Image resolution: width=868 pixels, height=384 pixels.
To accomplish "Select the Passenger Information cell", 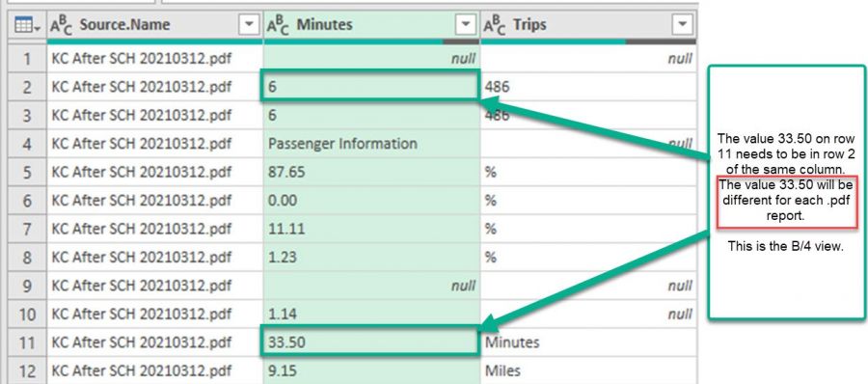I will tap(372, 144).
